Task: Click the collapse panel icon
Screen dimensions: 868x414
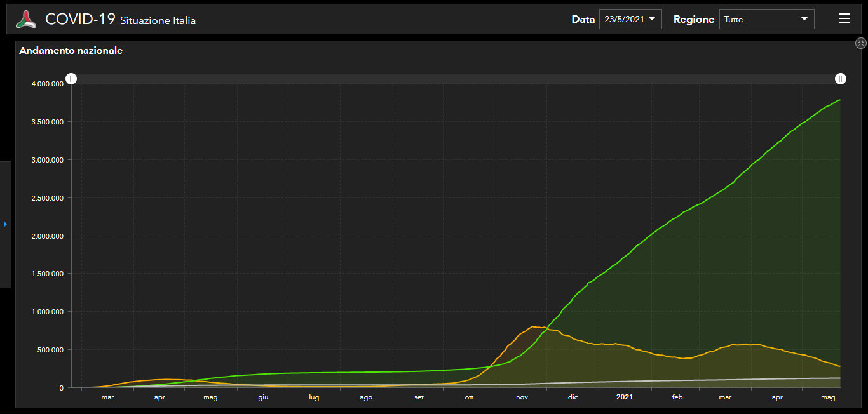Action: point(860,43)
